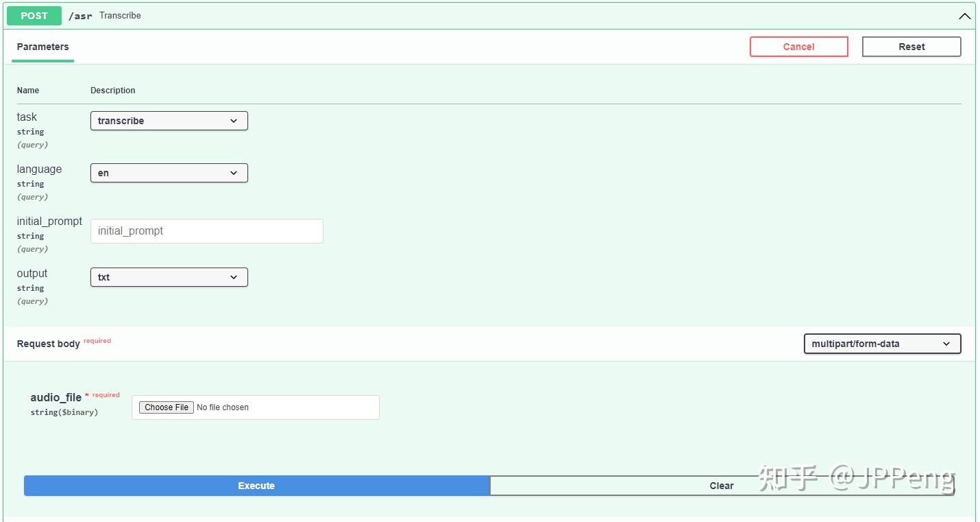Collapse the /asr endpoint with the chevron
980x522 pixels.
965,15
